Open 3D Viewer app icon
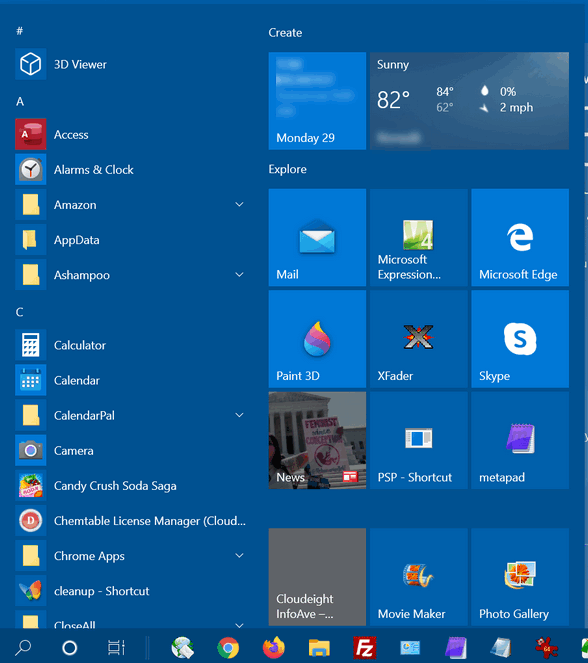 tap(30, 64)
